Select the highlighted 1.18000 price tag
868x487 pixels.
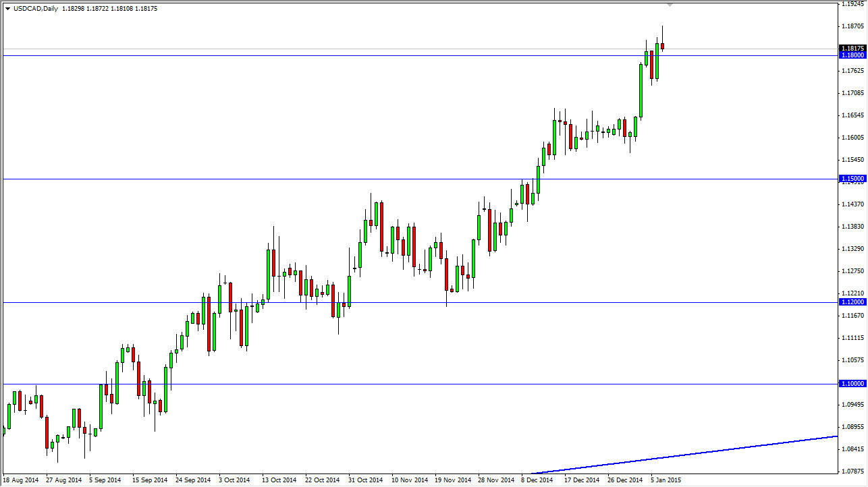(x=852, y=55)
